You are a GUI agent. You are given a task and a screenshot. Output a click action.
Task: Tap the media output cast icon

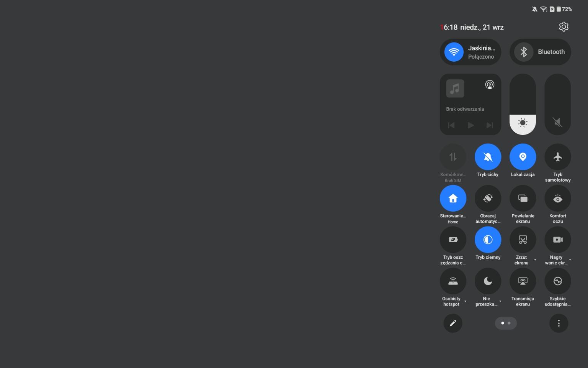[x=490, y=85]
